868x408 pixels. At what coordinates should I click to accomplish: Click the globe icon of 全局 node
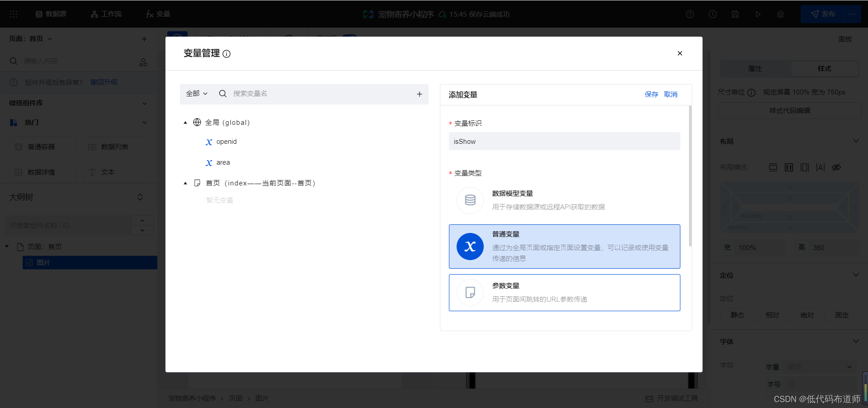197,122
